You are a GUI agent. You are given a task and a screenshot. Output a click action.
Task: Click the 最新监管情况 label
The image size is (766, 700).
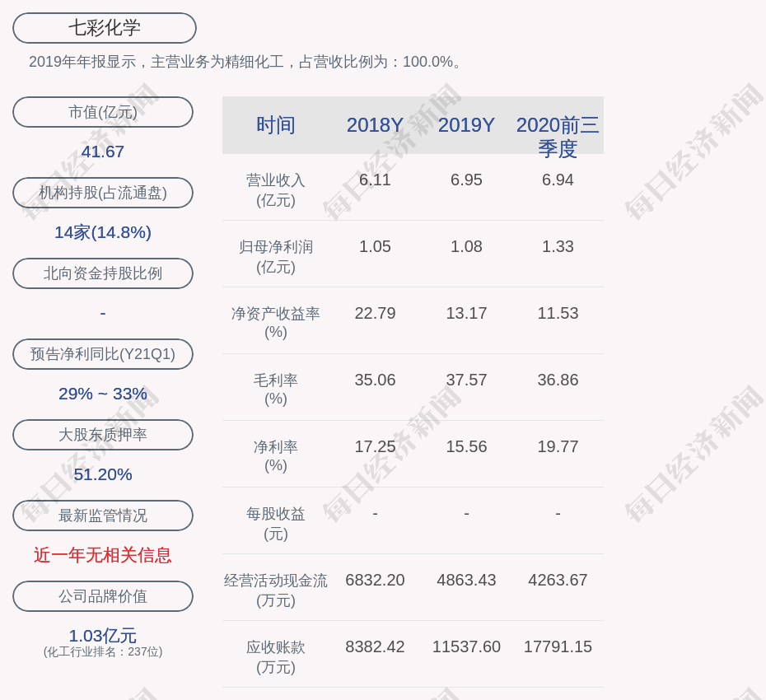tap(103, 516)
